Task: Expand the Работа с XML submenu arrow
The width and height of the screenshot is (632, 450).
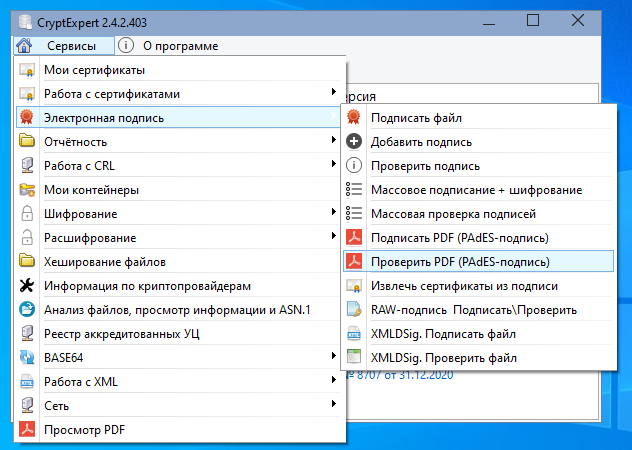Action: pyautogui.click(x=333, y=382)
